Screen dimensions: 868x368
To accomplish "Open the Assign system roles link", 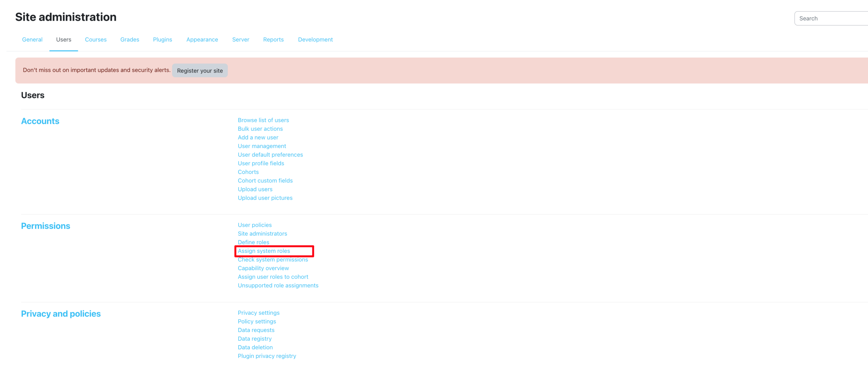I will [x=264, y=251].
